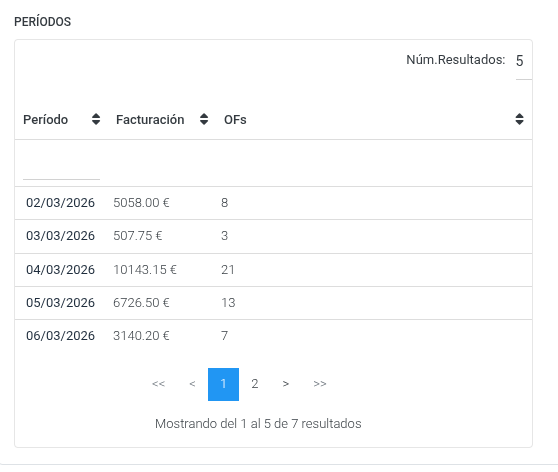The width and height of the screenshot is (558, 472).
Task: Sort by Facturación column arrows
Action: [x=204, y=119]
